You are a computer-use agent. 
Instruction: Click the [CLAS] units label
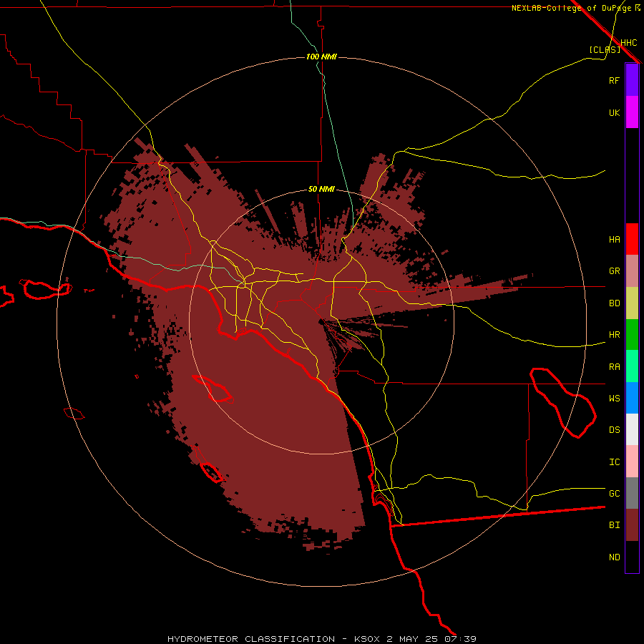click(605, 49)
